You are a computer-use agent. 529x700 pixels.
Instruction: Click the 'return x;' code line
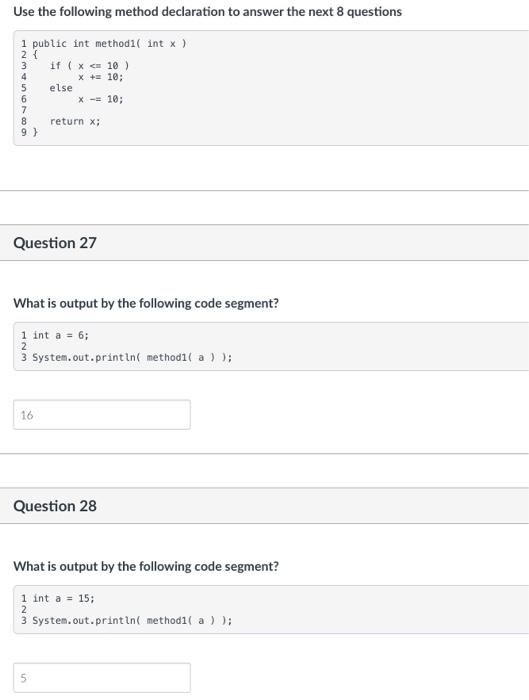[x=75, y=121]
